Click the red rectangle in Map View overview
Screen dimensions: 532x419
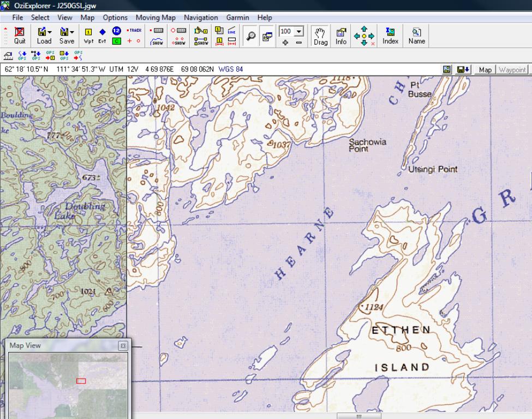(81, 381)
